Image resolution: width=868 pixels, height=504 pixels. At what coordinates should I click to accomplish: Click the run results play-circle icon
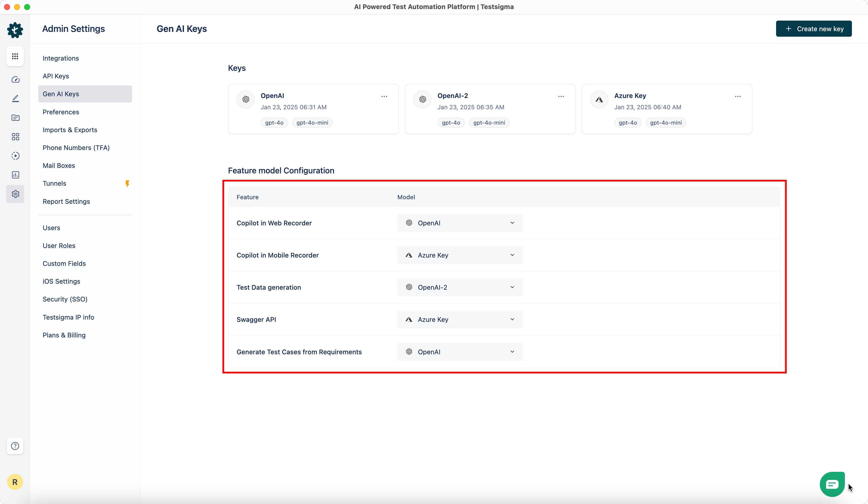[x=15, y=156]
